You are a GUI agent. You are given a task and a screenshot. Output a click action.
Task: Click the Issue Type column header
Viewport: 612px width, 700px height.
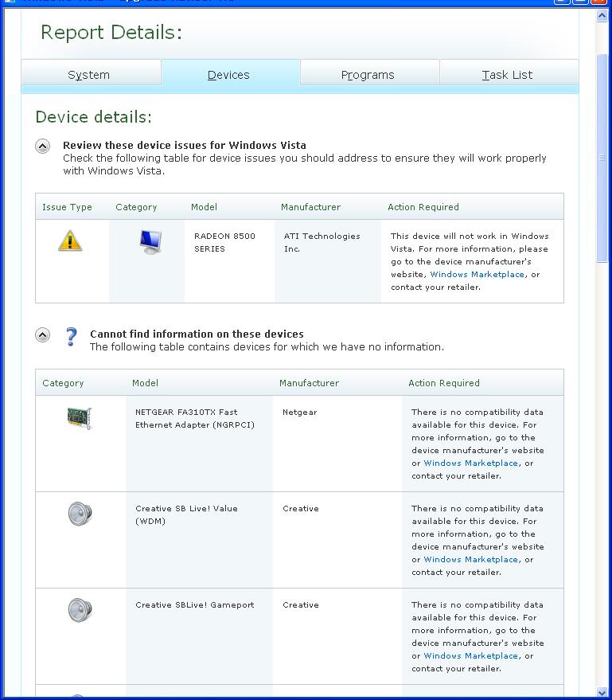67,207
